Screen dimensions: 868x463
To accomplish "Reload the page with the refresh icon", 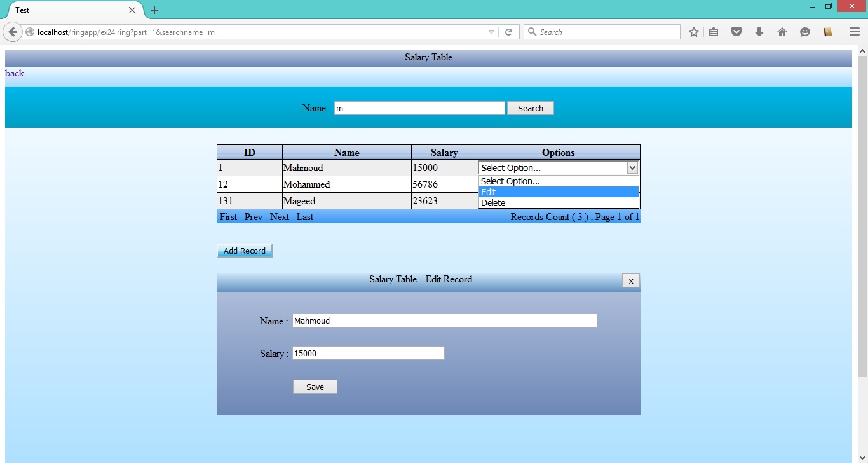I will [509, 31].
